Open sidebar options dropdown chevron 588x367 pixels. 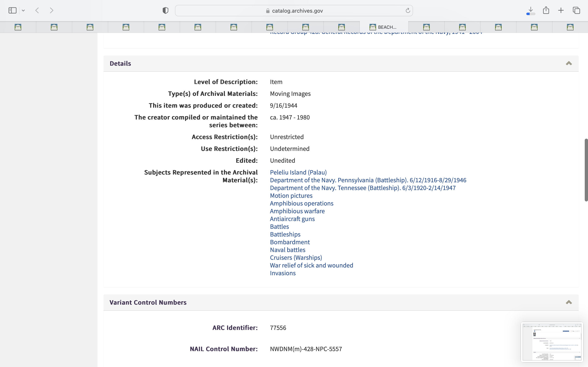click(x=23, y=10)
